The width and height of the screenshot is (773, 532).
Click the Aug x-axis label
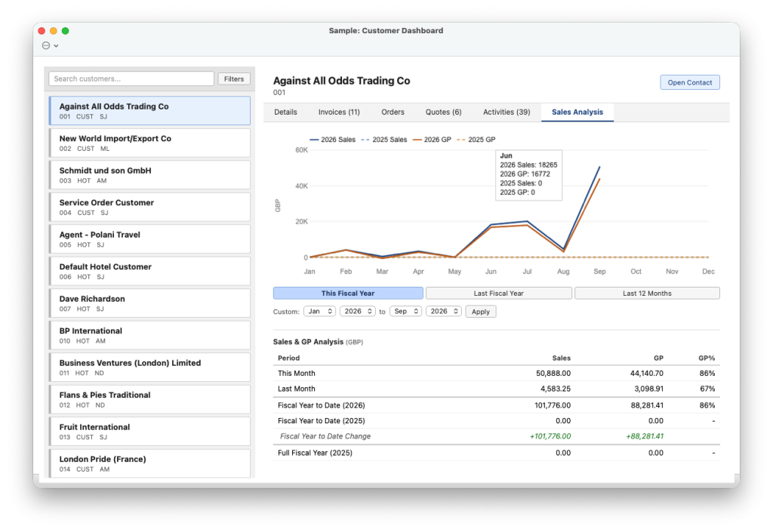563,272
